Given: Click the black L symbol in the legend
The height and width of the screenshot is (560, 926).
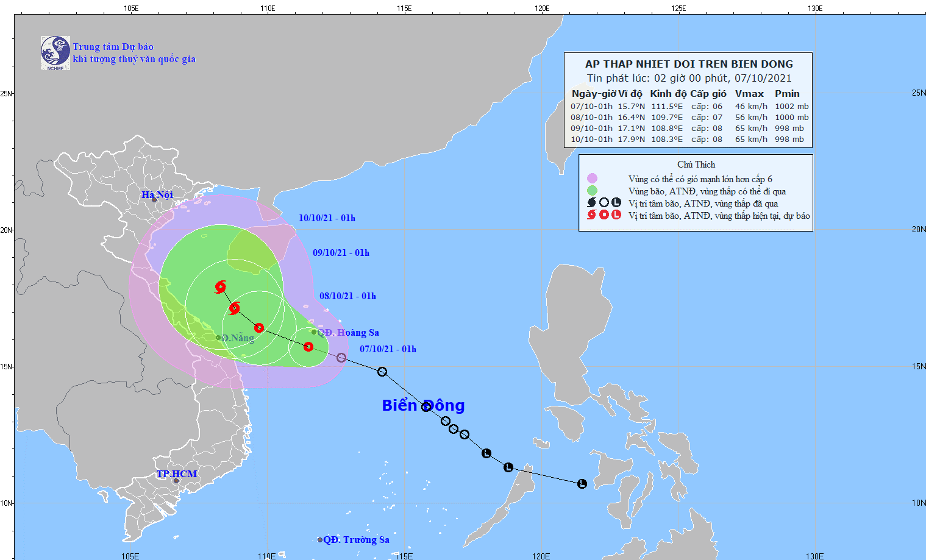Looking at the screenshot, I should click(616, 203).
